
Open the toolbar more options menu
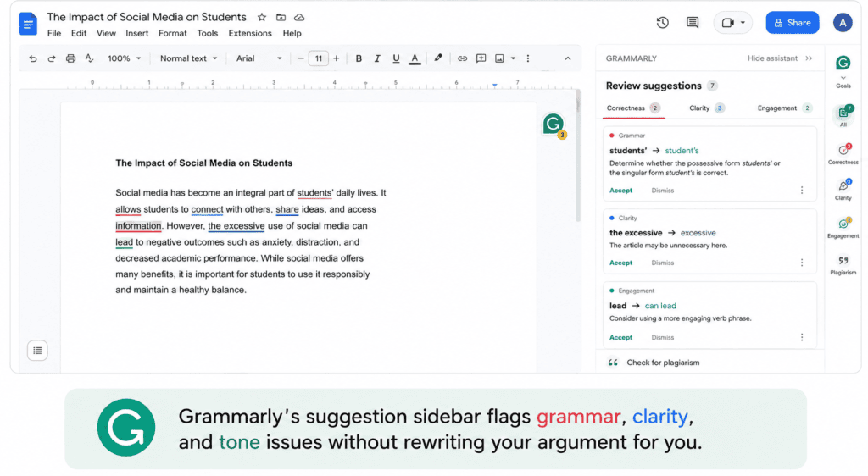coord(528,58)
